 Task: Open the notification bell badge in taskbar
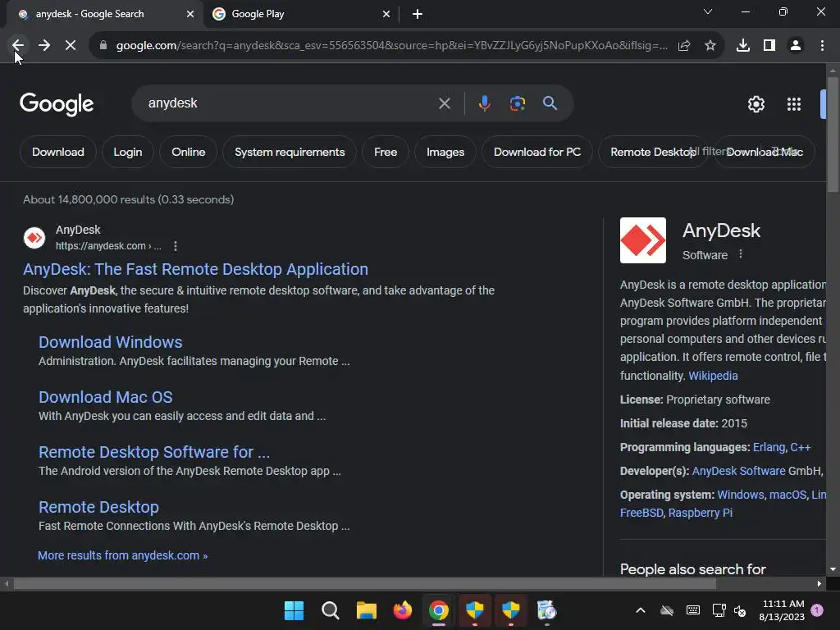click(817, 610)
